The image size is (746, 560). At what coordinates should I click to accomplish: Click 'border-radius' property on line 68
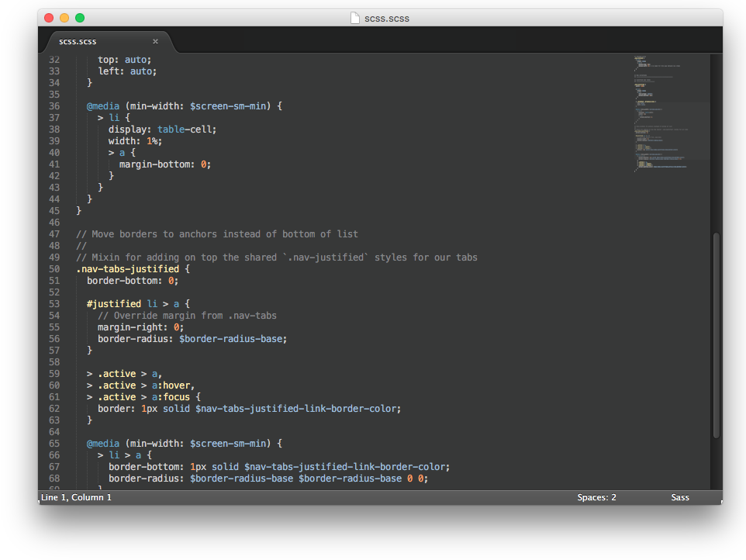143,479
